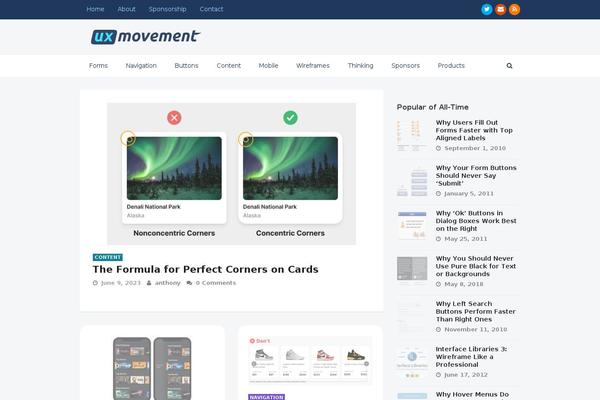
Task: Open the Twitter social icon
Action: (487, 9)
